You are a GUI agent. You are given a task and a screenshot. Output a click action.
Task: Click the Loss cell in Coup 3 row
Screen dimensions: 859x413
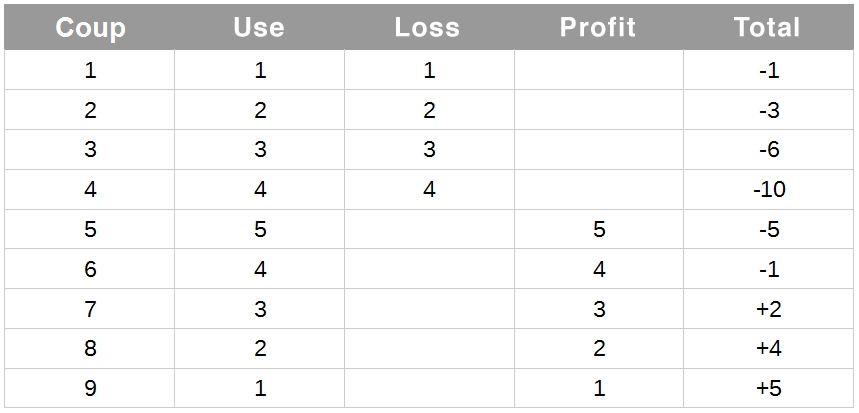(430, 150)
